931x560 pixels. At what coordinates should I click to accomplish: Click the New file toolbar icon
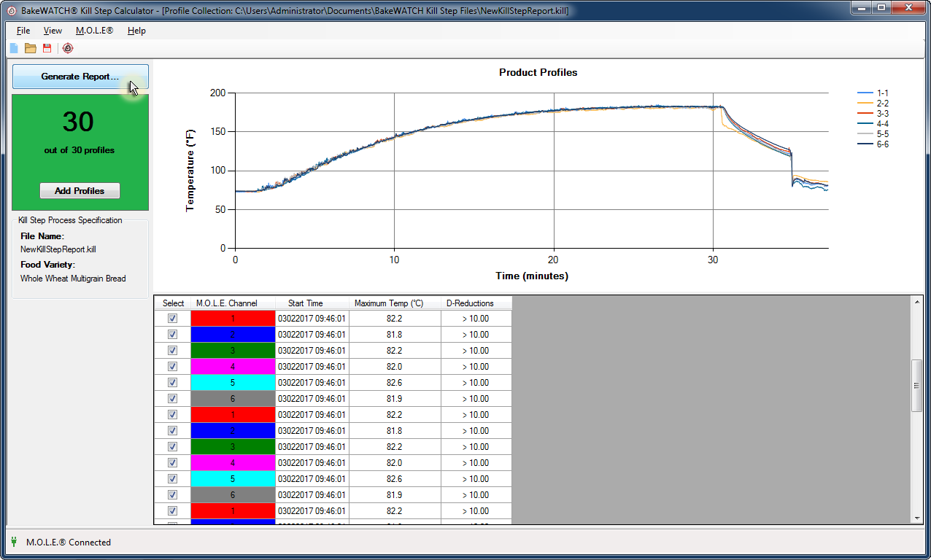(x=13, y=48)
